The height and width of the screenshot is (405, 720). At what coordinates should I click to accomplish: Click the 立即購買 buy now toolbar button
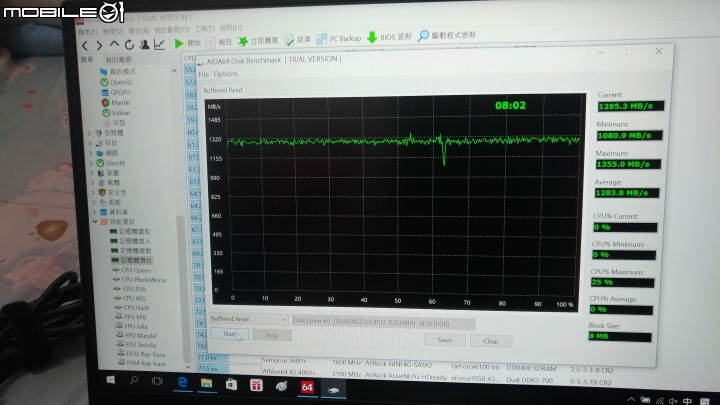point(258,41)
